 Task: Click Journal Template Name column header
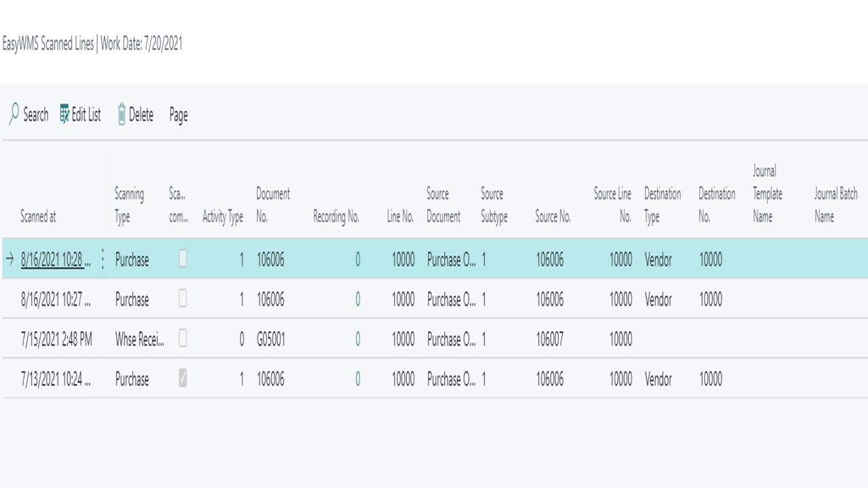point(767,194)
